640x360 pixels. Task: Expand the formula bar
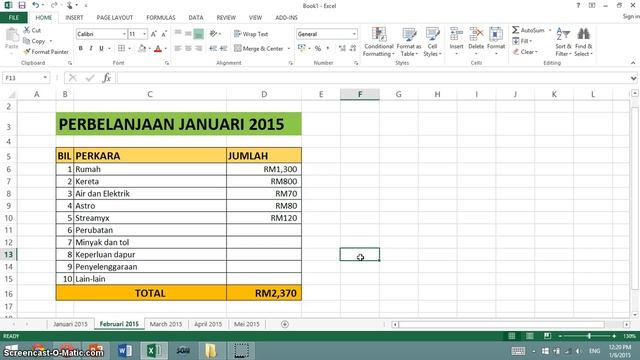pyautogui.click(x=633, y=78)
